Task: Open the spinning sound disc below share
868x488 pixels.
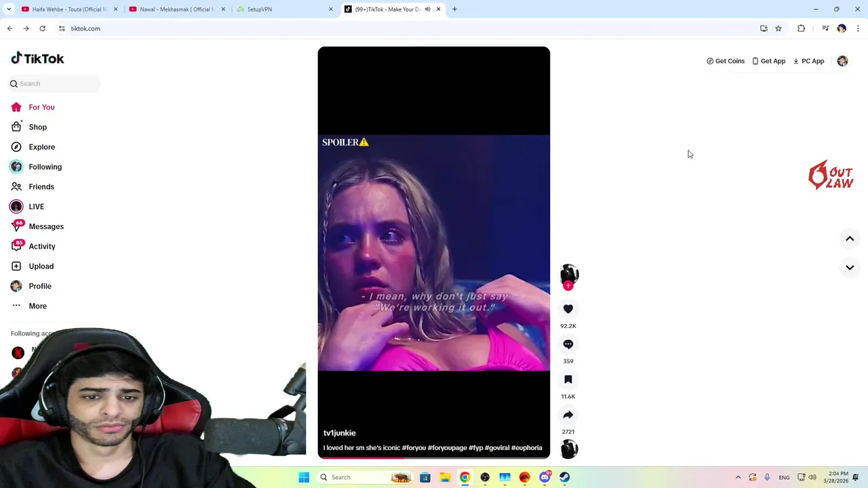Action: point(569,449)
